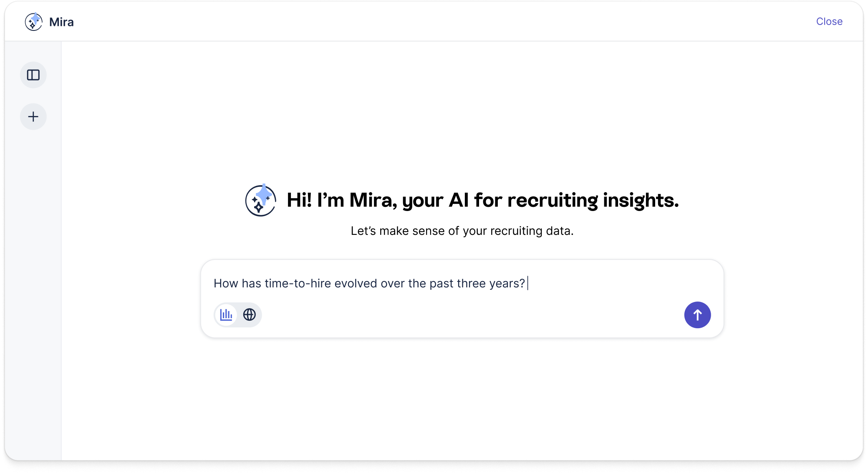Open the collapsed chat history panel
The height and width of the screenshot is (475, 868).
click(x=33, y=75)
